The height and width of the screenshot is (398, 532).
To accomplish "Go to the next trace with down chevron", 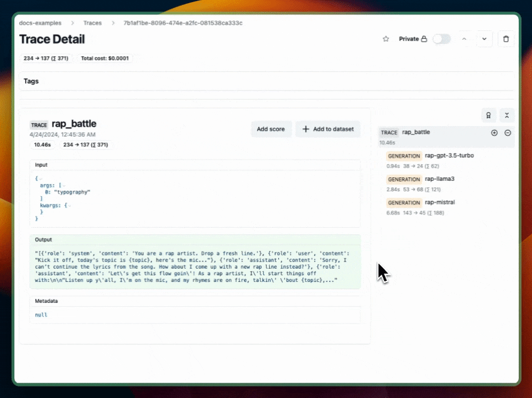I will click(484, 39).
